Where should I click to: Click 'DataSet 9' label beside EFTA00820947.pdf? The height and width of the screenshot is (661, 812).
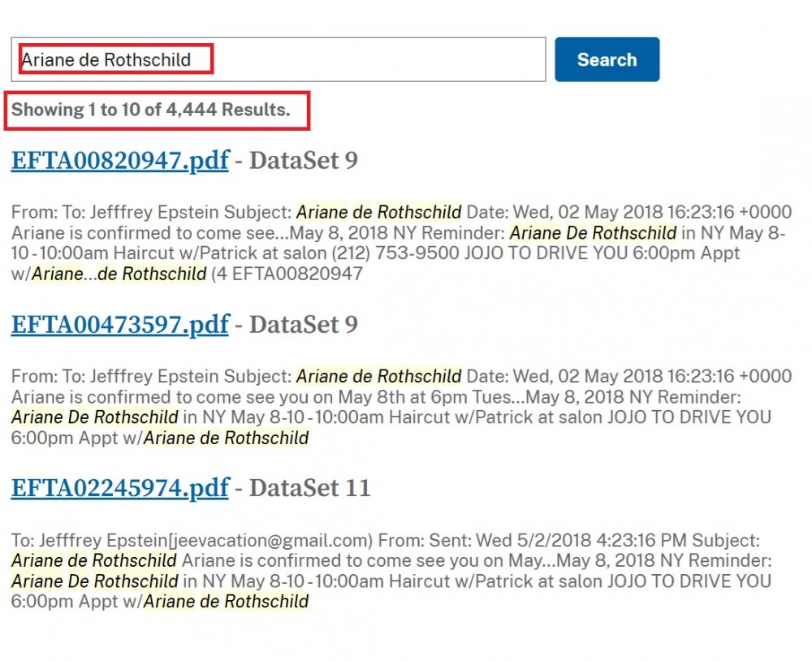[303, 160]
